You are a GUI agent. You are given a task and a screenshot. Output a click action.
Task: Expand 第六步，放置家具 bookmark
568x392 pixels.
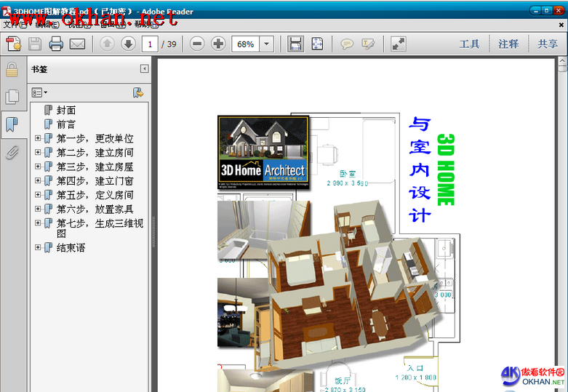coord(38,209)
